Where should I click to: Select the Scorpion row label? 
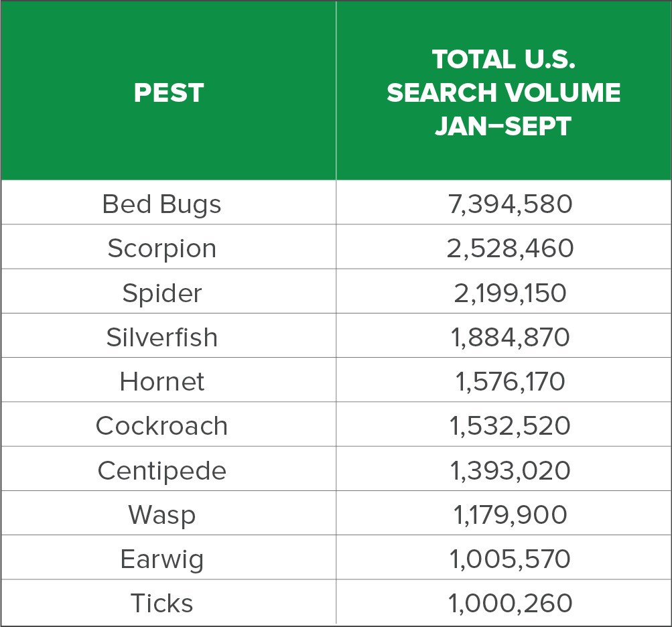161,249
